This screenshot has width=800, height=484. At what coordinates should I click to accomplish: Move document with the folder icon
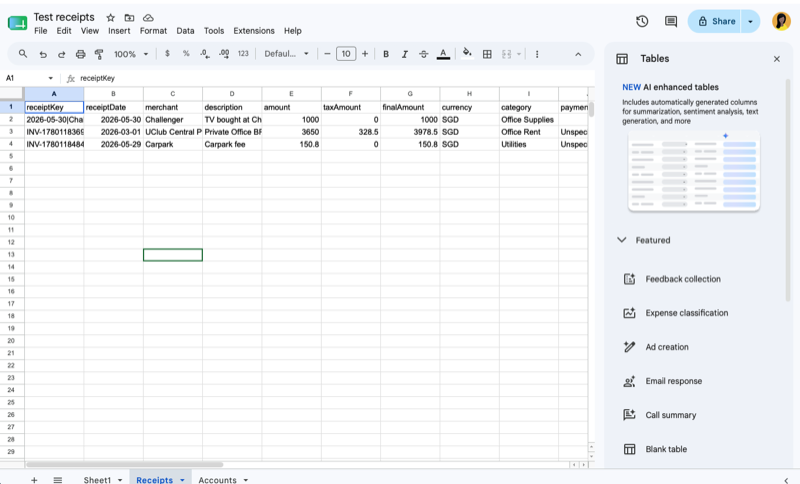[x=130, y=18]
